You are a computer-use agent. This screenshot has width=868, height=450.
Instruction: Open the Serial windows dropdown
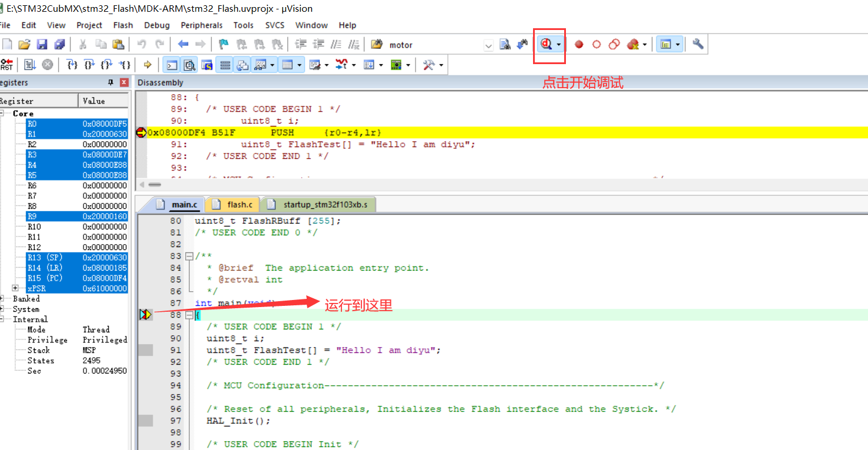(x=327, y=65)
